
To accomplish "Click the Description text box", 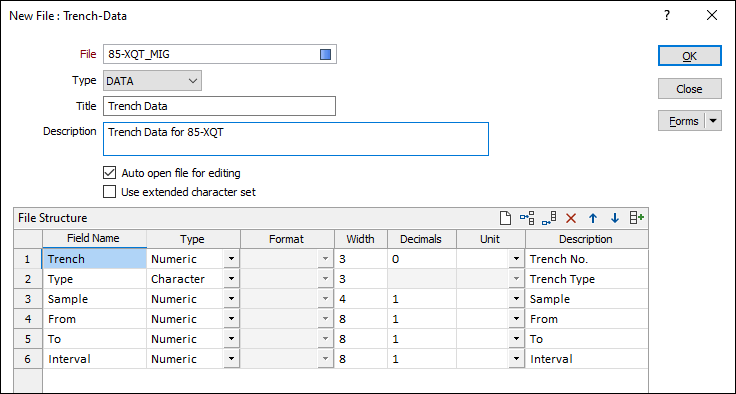I will [x=296, y=139].
